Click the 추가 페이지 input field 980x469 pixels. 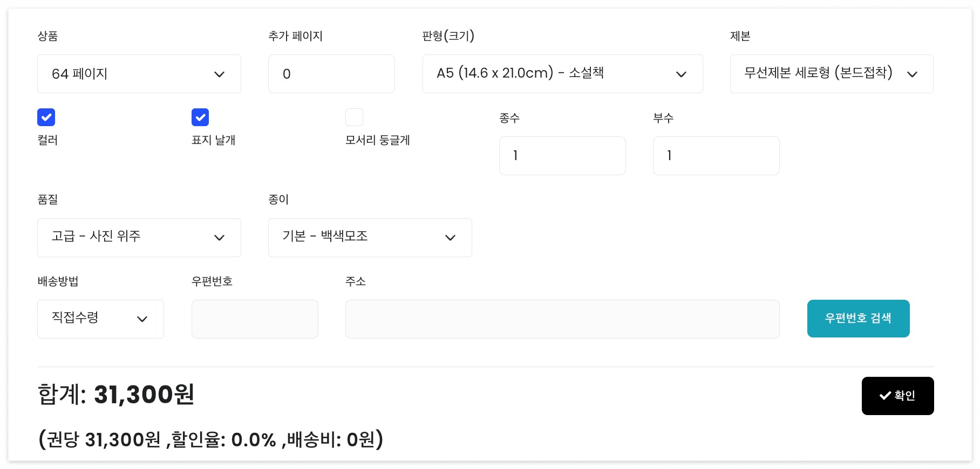click(x=331, y=74)
